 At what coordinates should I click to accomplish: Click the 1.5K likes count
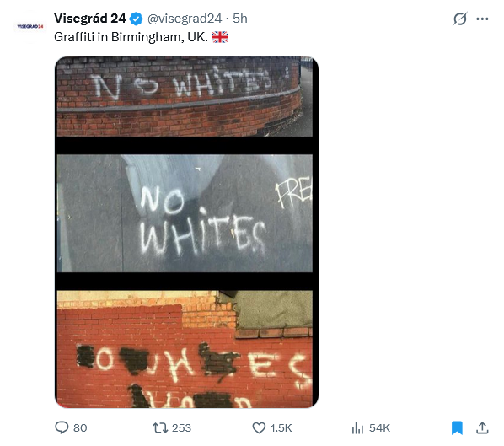pos(281,428)
